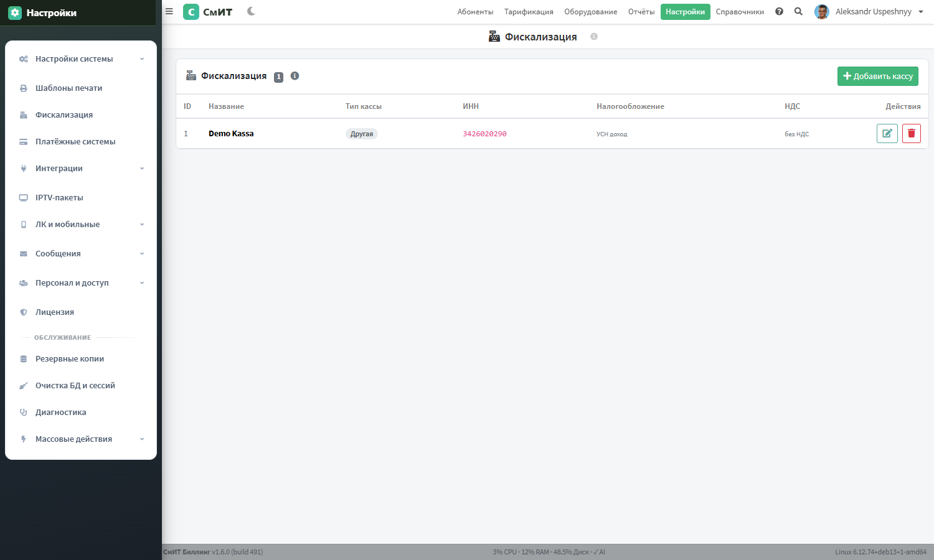Open the Тарификация top menu
Image resolution: width=934 pixels, height=560 pixels.
529,12
